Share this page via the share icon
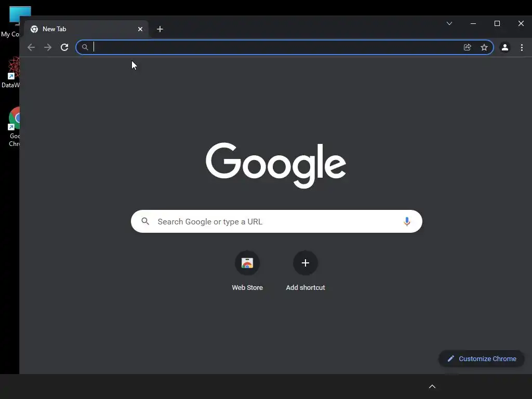The image size is (532, 399). click(467, 47)
